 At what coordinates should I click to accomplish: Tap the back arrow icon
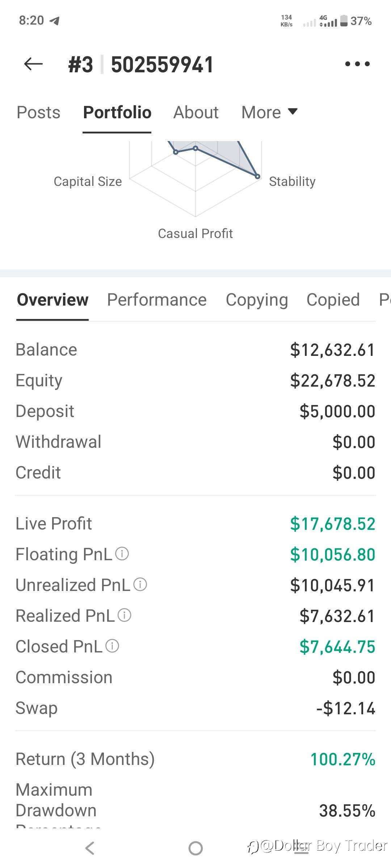coord(33,64)
